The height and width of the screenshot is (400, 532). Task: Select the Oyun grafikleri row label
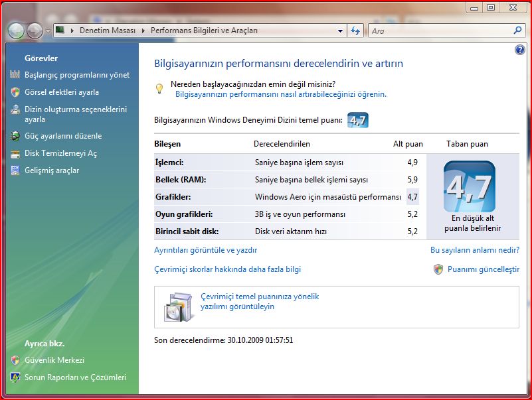coord(184,214)
